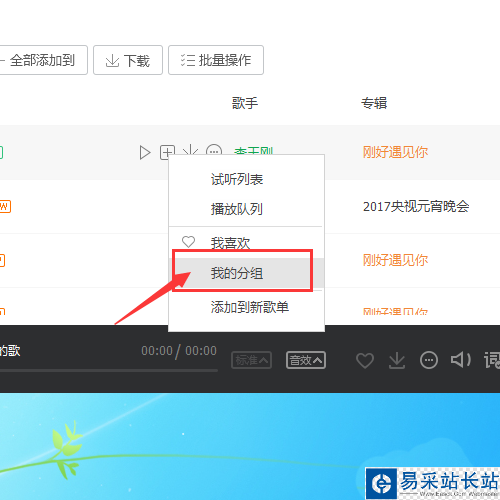Open album 刚好遇见你 in third row

(x=395, y=260)
